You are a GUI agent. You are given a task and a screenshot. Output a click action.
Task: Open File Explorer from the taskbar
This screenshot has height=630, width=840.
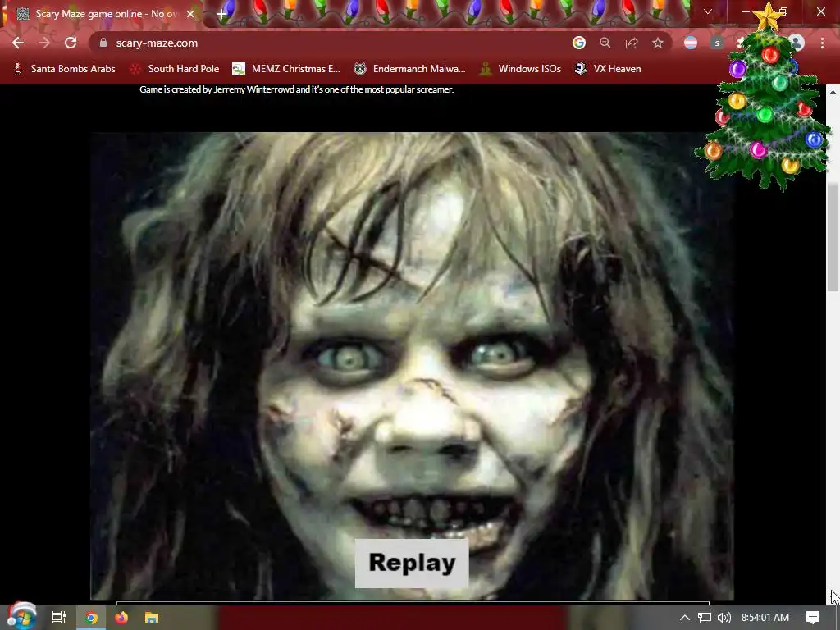pos(152,618)
